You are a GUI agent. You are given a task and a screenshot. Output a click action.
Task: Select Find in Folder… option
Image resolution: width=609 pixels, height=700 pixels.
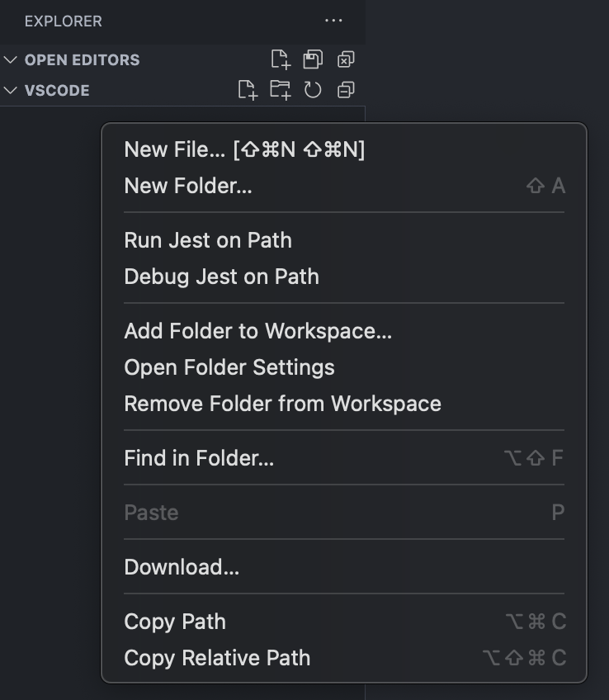pyautogui.click(x=344, y=458)
